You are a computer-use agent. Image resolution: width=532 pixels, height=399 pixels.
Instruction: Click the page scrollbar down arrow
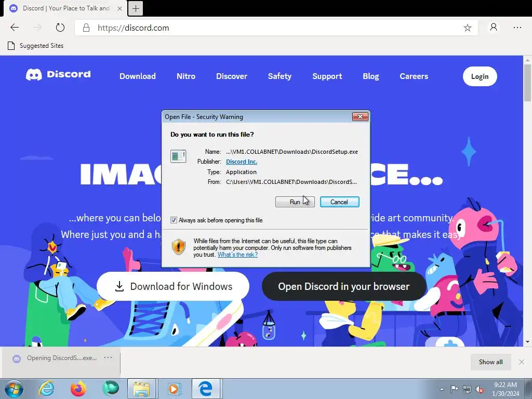tap(527, 342)
